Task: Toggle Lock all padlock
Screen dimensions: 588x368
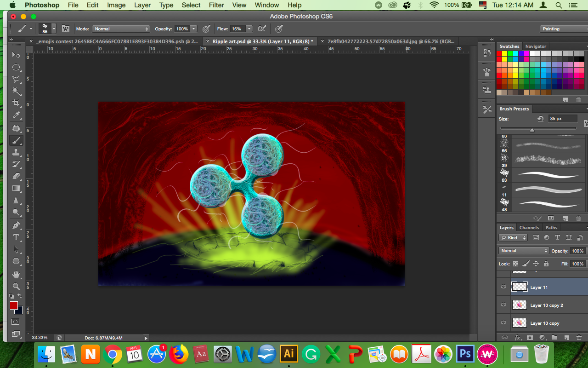Action: click(546, 264)
